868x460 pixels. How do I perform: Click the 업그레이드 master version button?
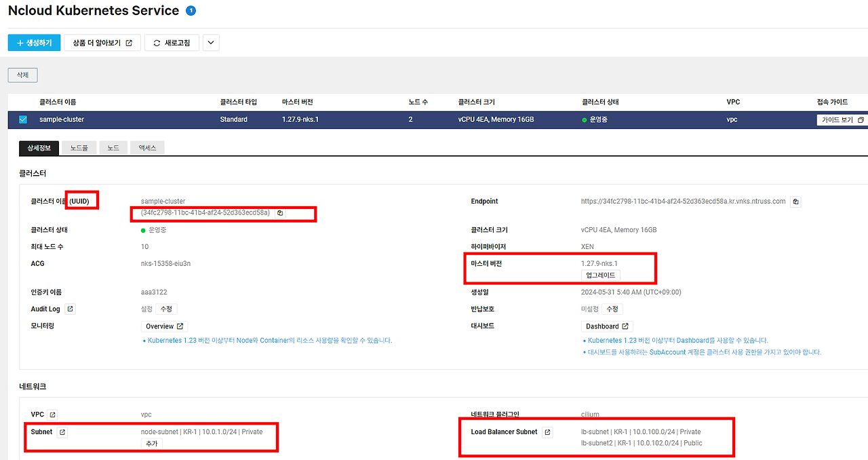click(x=601, y=275)
